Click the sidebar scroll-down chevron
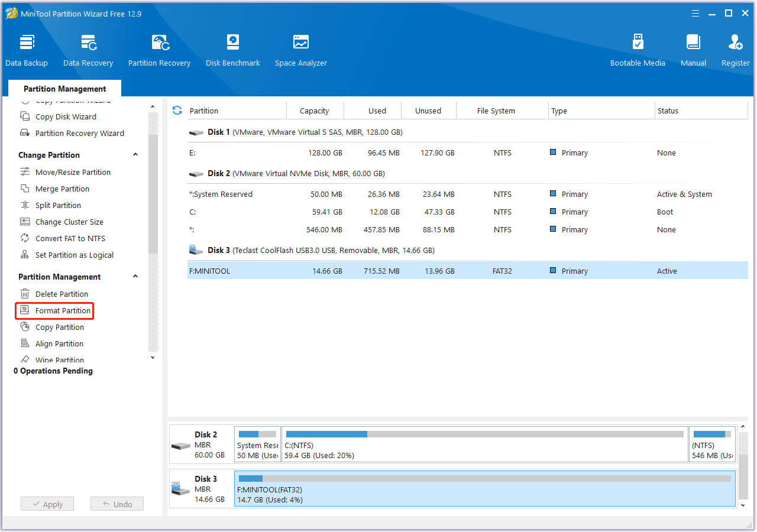 tap(153, 357)
